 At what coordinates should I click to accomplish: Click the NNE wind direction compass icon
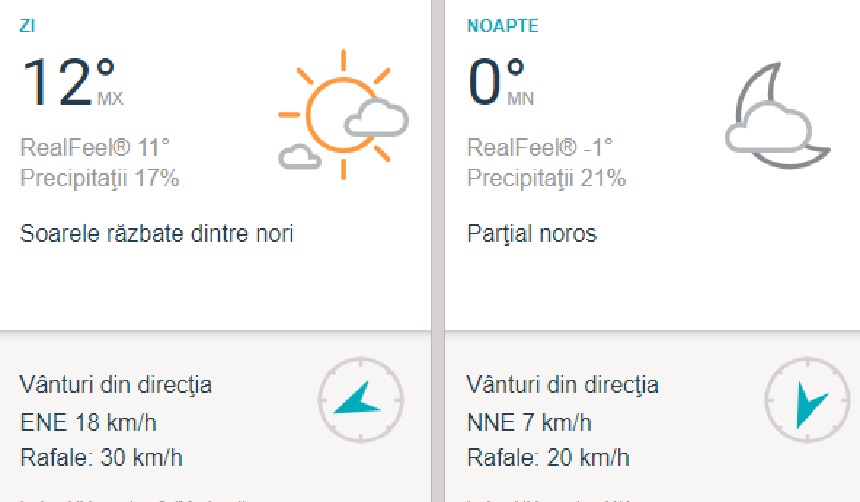pyautogui.click(x=807, y=400)
